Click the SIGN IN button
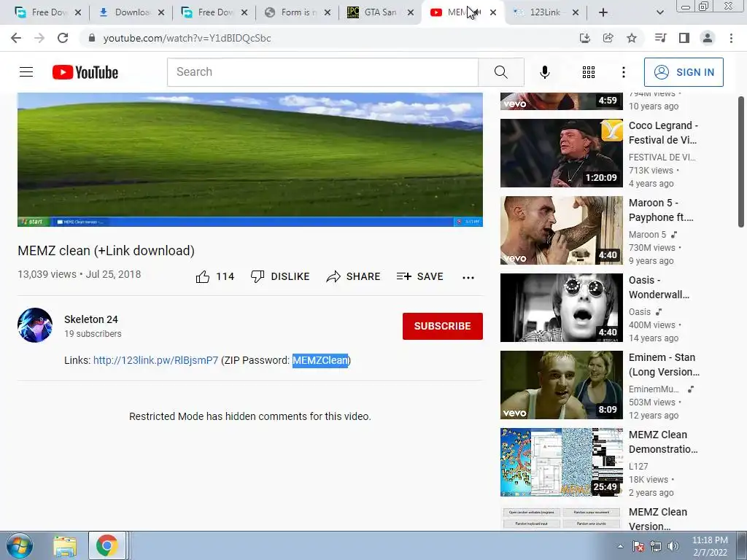This screenshot has height=560, width=747. 684,72
